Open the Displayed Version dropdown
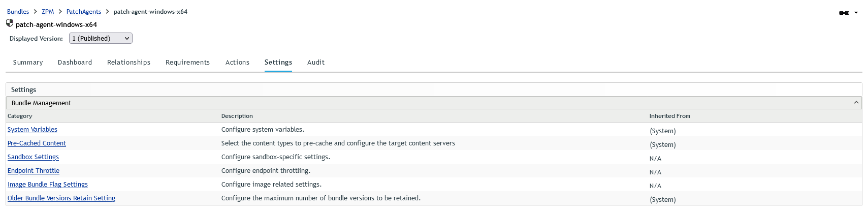Viewport: 868px width, 211px height. [101, 38]
